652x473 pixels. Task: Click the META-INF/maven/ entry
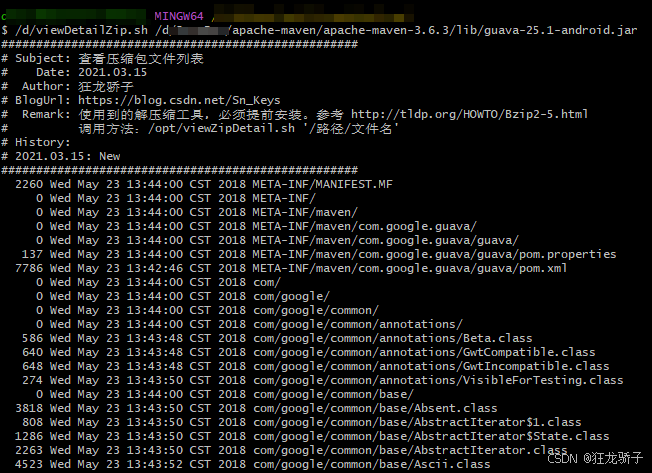[x=305, y=212]
